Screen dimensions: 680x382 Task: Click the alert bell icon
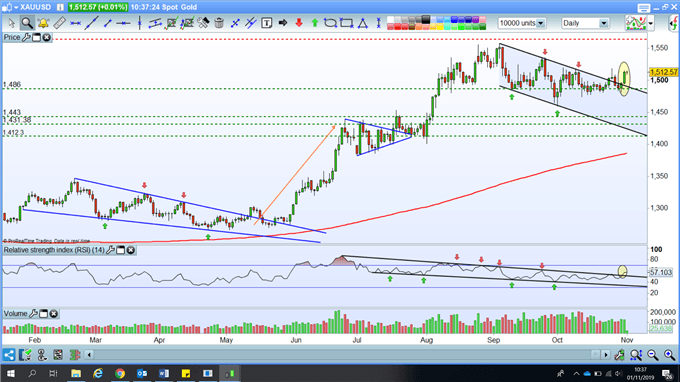pyautogui.click(x=43, y=23)
